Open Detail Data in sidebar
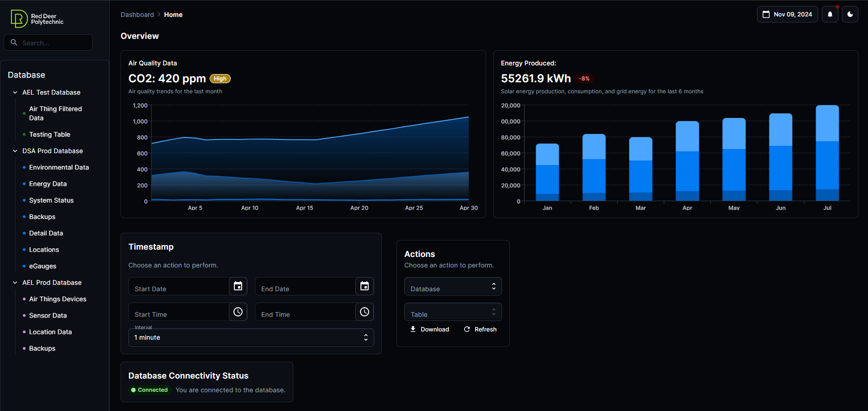This screenshot has height=411, width=868. (x=46, y=233)
